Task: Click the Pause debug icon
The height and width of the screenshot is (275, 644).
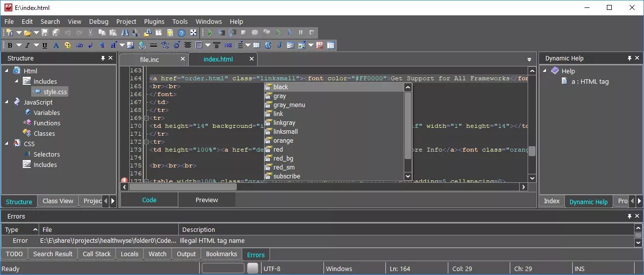Action: point(301,33)
